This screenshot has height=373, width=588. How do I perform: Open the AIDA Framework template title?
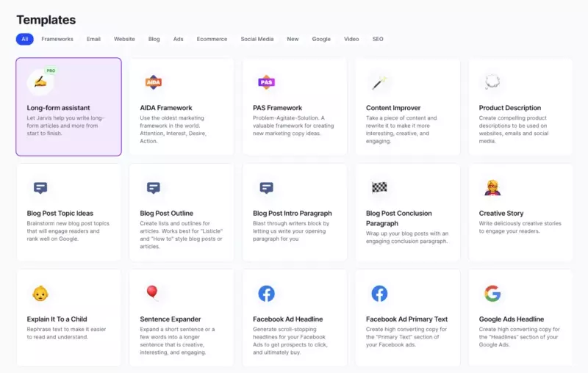tap(166, 108)
